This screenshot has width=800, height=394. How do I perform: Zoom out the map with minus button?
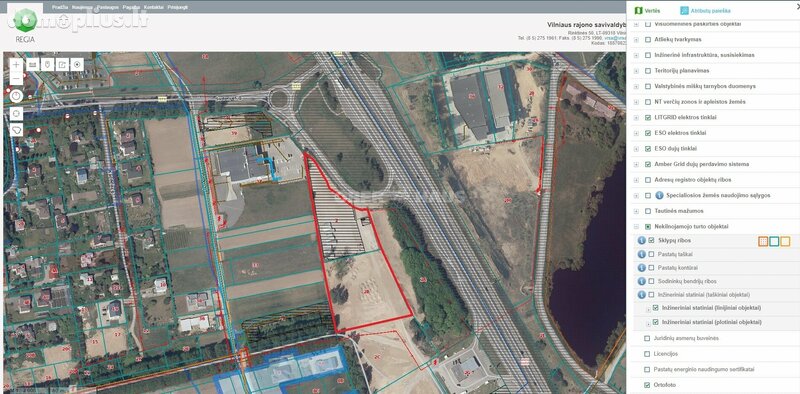tap(16, 78)
